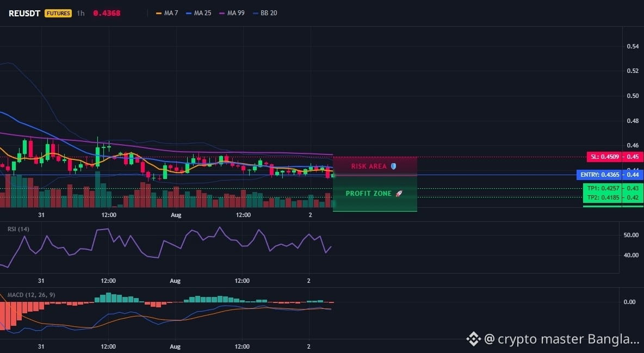Image resolution: width=644 pixels, height=353 pixels.
Task: Toggle the MA 25 indicator legend
Action: point(199,13)
